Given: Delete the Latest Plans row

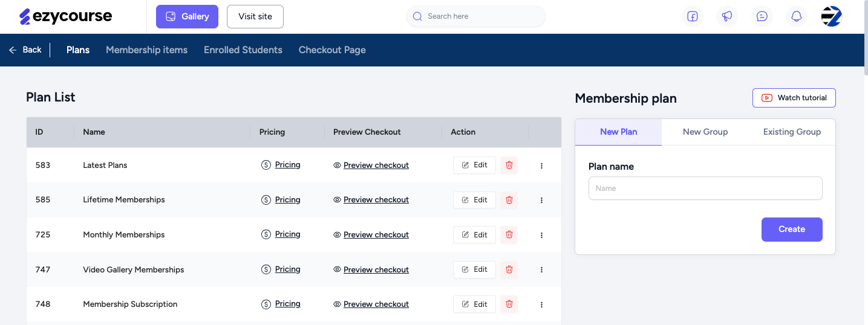Looking at the screenshot, I should tap(509, 165).
